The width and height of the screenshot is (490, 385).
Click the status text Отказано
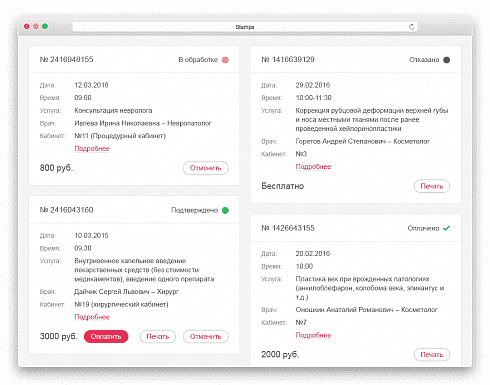tap(424, 60)
